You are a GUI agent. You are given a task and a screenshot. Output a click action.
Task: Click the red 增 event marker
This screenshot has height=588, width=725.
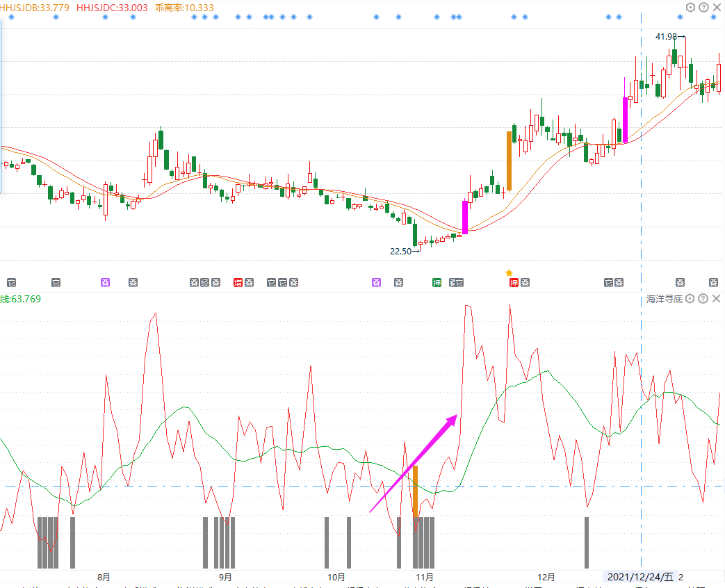238,282
